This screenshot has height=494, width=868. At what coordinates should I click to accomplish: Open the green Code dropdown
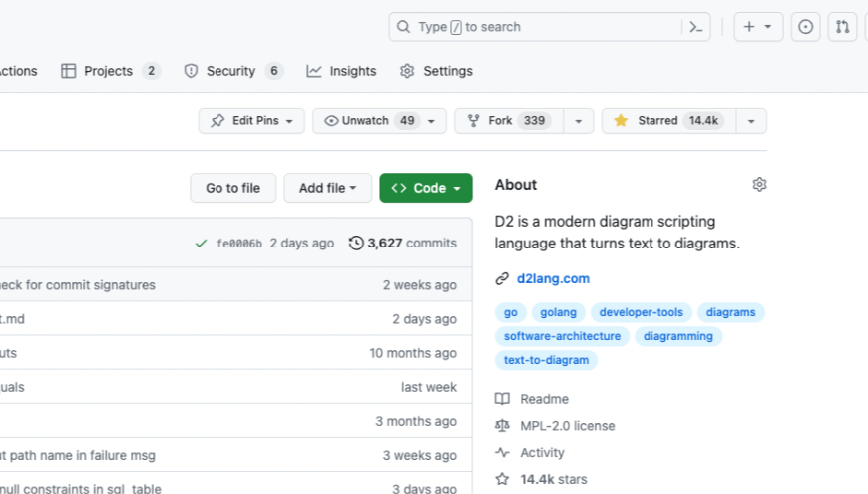[x=425, y=188]
